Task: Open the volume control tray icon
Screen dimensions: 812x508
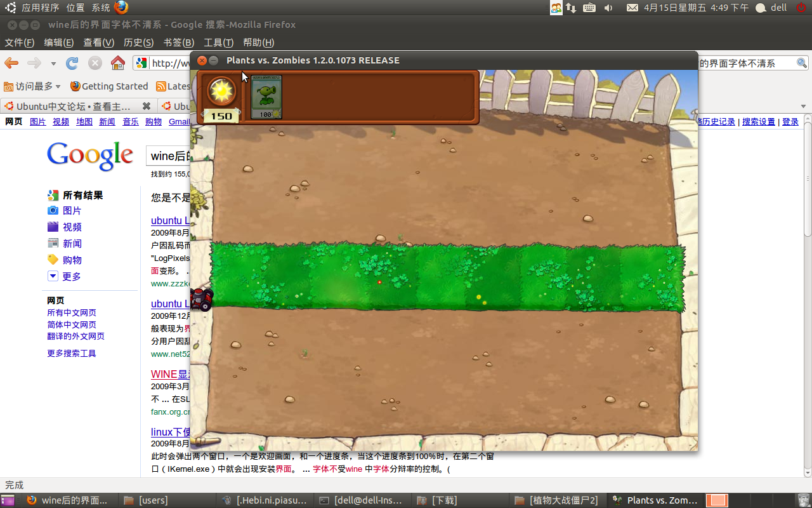Action: [608, 8]
